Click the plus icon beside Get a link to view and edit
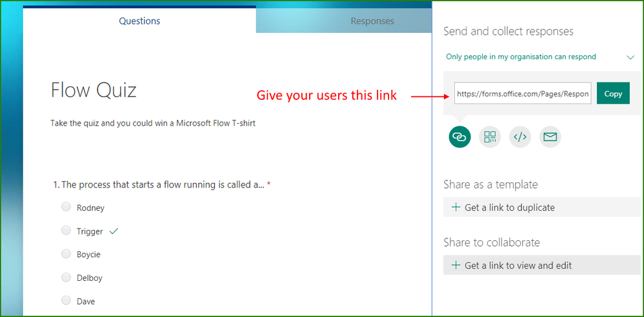The image size is (644, 317). (x=456, y=265)
